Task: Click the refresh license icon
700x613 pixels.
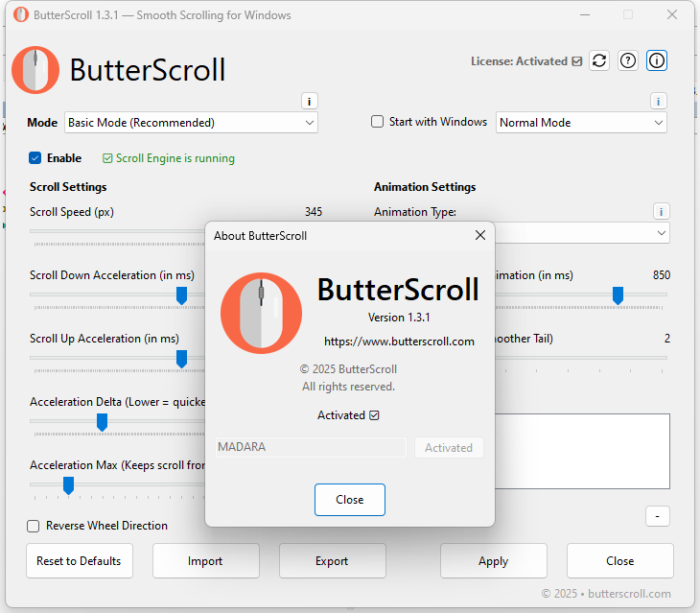Action: coord(599,60)
